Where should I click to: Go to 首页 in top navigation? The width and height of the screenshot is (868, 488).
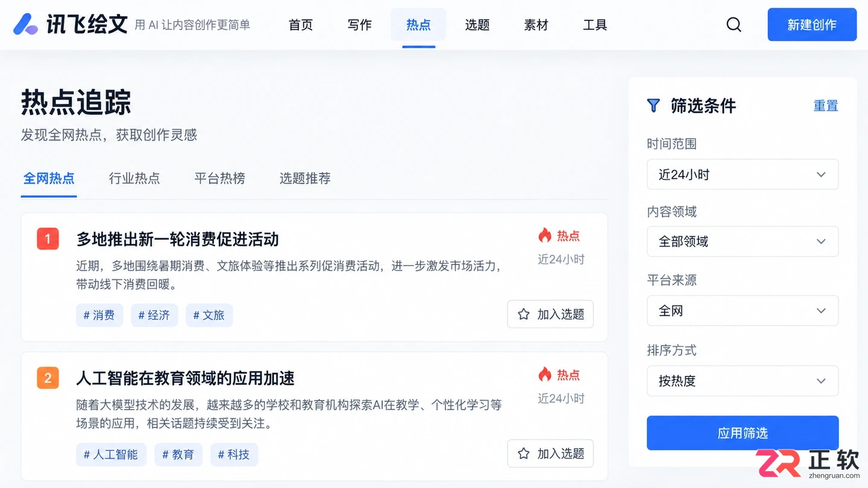301,25
